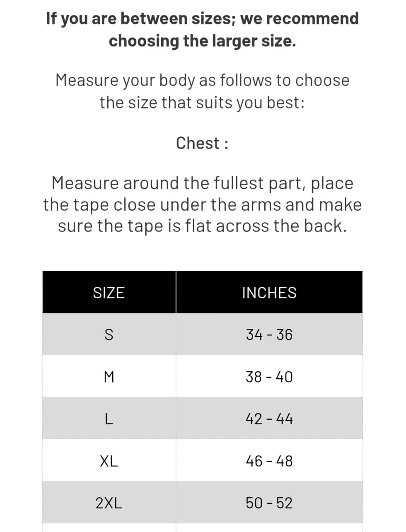Click the "34 - 36" inches cell
Image resolution: width=406 pixels, height=532 pixels.
(x=269, y=335)
